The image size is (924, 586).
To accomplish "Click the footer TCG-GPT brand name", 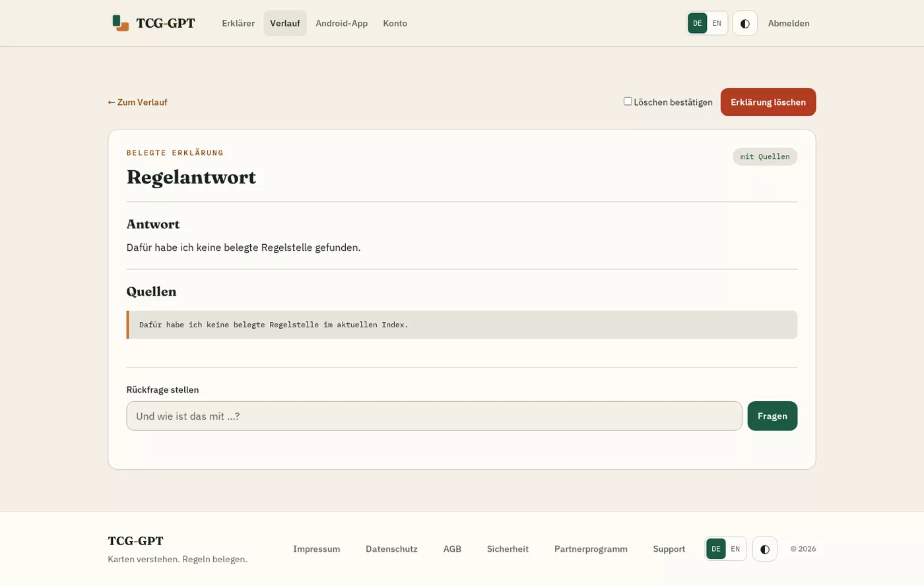I will [136, 541].
